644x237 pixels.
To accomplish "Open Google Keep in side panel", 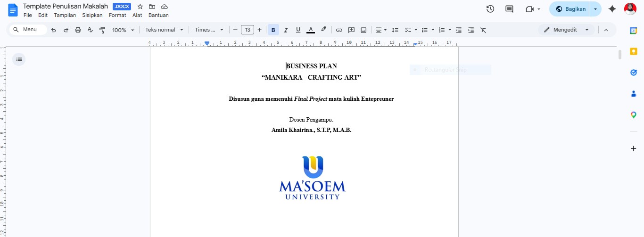I will (x=634, y=51).
